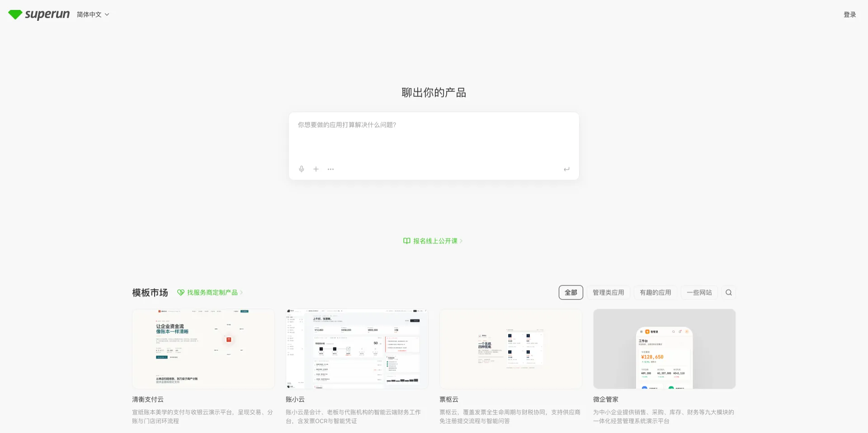This screenshot has width=868, height=433.
Task: Select the 有趣的应用 filter tab
Action: (656, 292)
